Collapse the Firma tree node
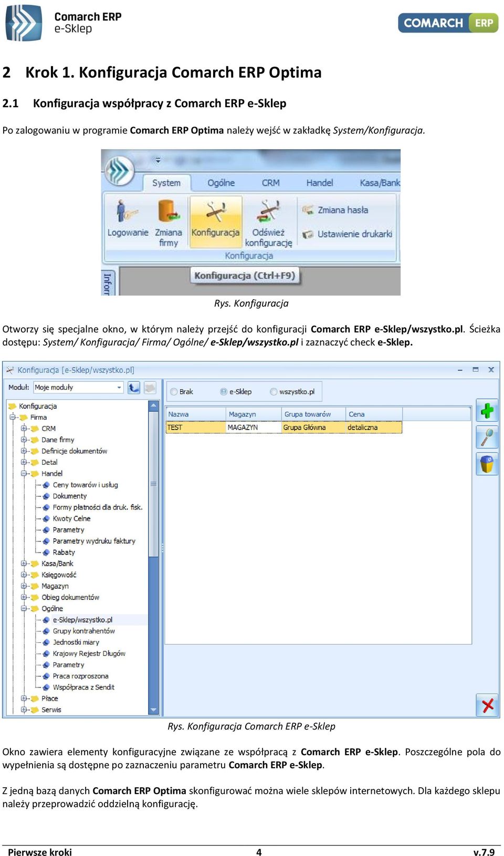The image size is (504, 856). tap(13, 417)
